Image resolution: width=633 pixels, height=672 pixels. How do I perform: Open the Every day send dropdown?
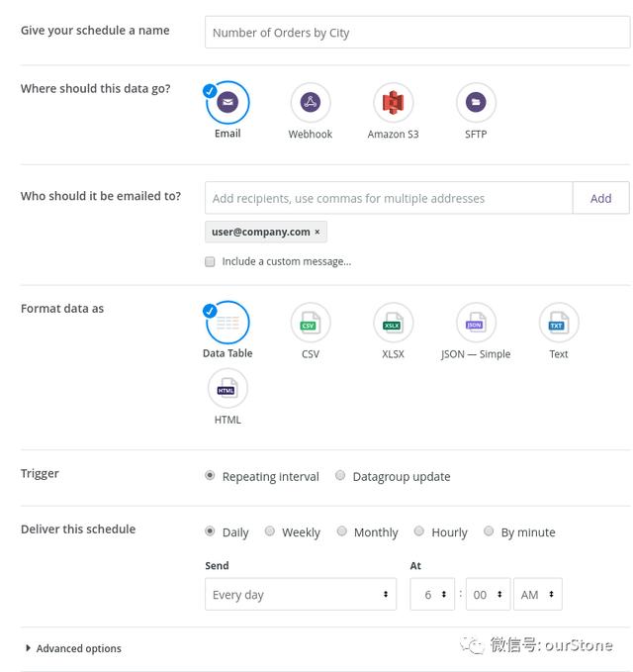tap(301, 595)
